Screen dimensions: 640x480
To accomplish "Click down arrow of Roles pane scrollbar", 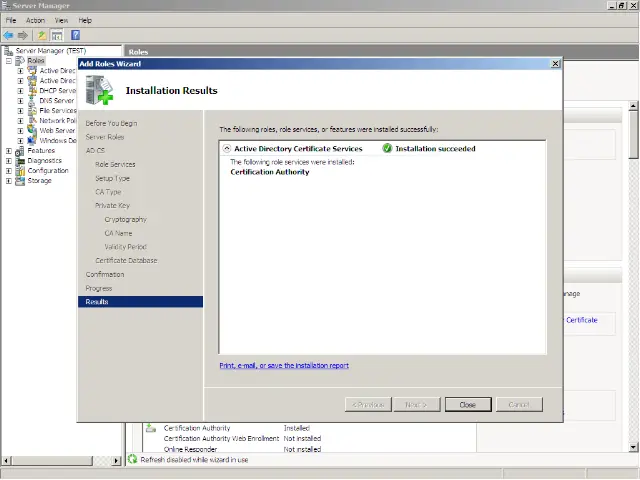I will 633,447.
